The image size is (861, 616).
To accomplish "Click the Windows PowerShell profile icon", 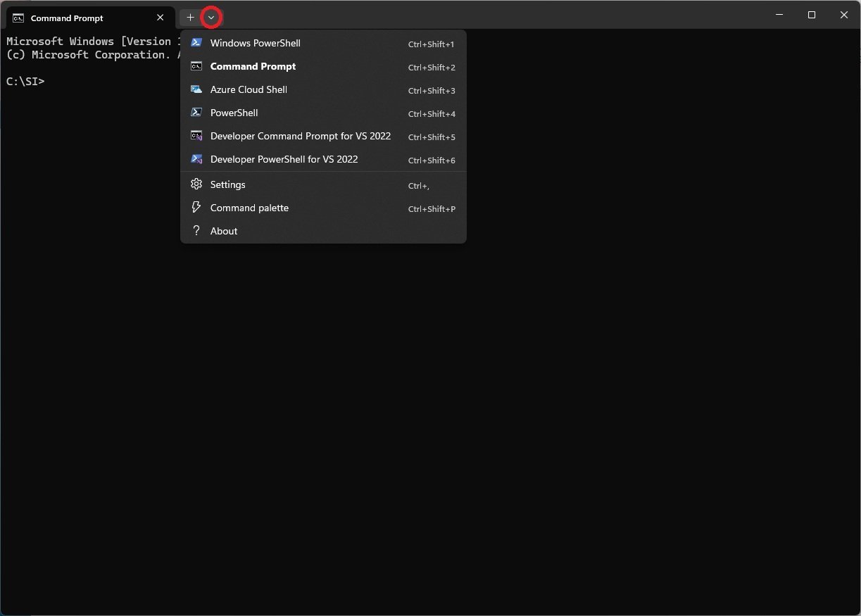I will (196, 43).
